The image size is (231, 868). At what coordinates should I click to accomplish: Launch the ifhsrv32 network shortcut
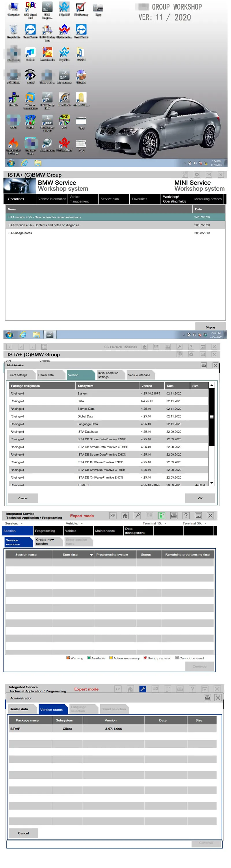14,99
